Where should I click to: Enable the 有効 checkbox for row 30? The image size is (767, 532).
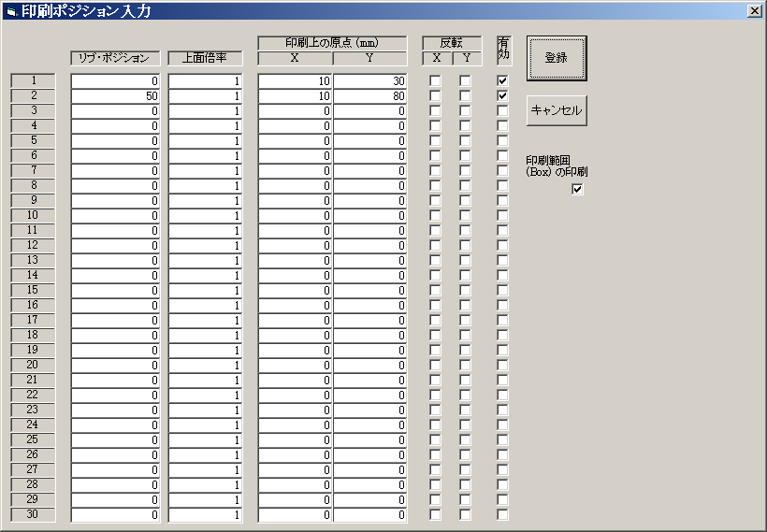click(502, 515)
